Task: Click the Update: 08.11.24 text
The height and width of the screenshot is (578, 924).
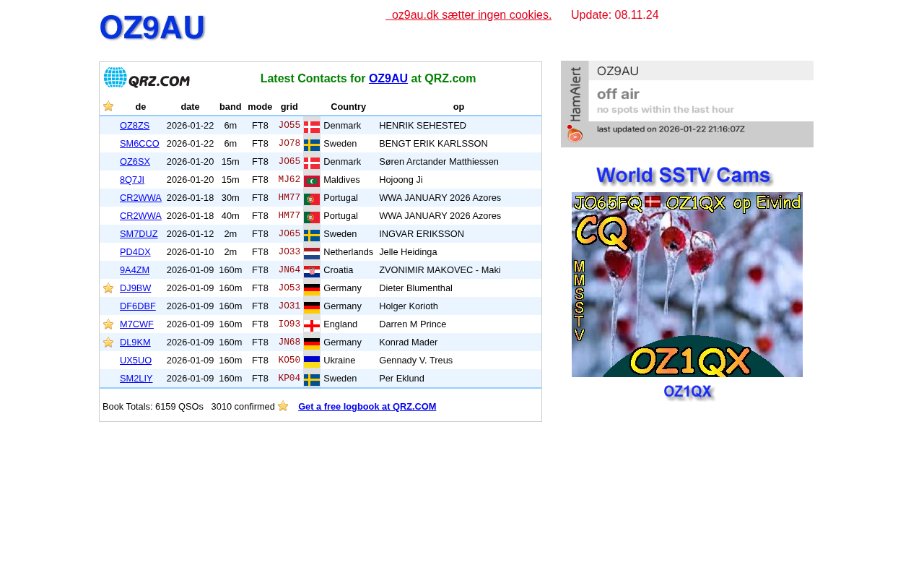Action: (615, 15)
